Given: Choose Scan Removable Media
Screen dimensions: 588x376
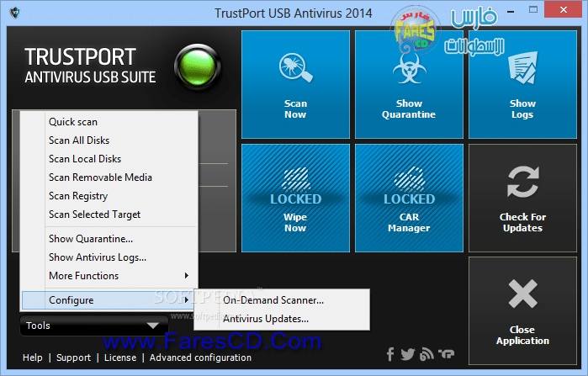Looking at the screenshot, I should (109, 177).
